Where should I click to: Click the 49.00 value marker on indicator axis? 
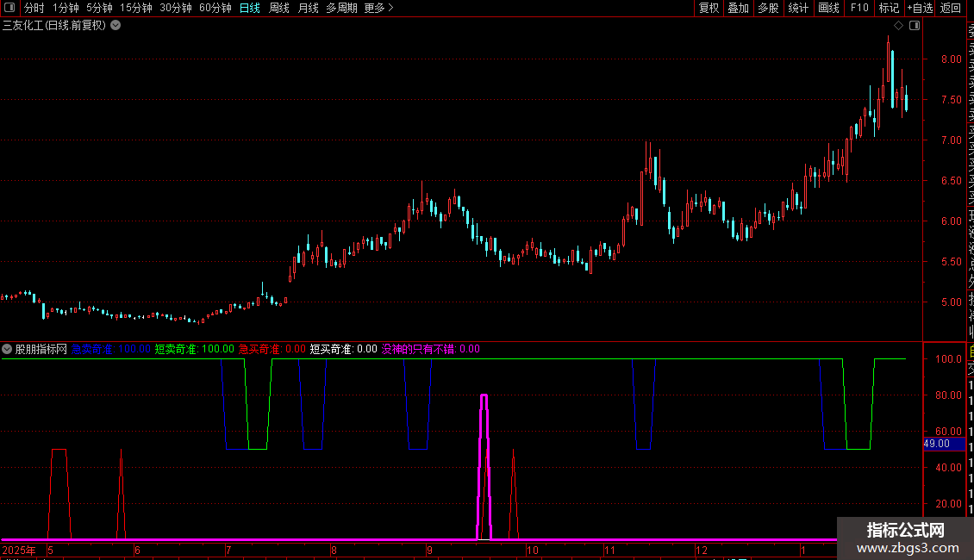(x=944, y=444)
